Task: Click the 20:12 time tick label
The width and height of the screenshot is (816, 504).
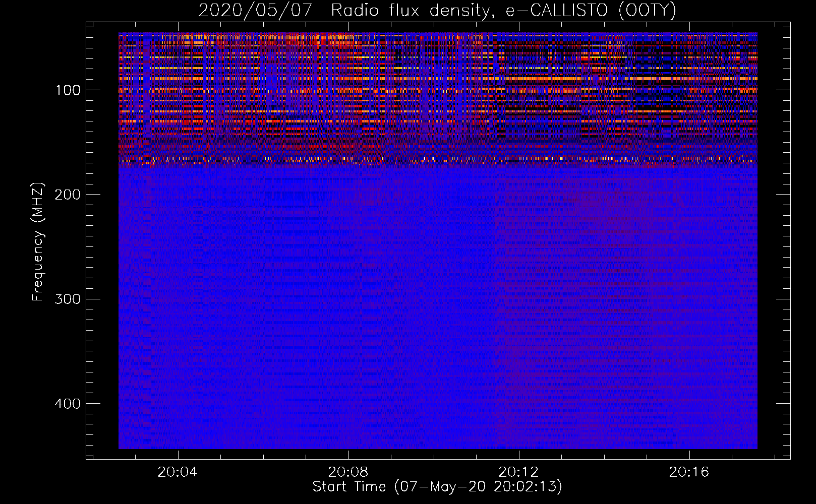Action: pos(518,472)
